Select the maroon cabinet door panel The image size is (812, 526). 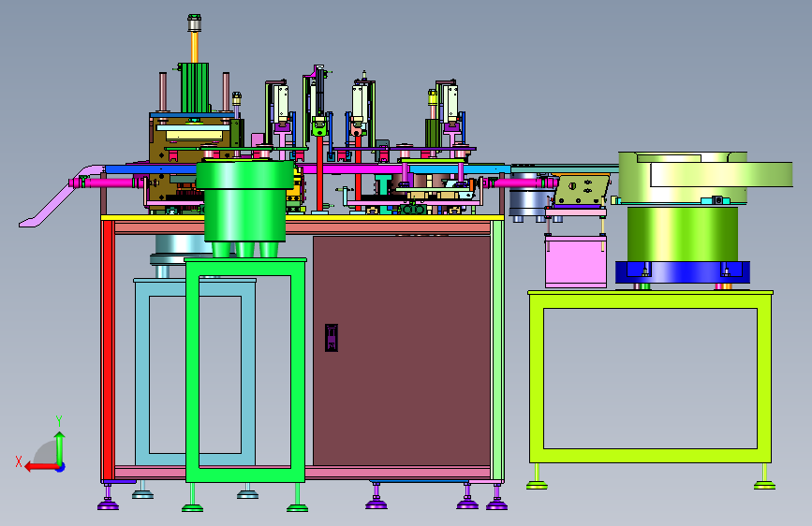[x=402, y=351]
